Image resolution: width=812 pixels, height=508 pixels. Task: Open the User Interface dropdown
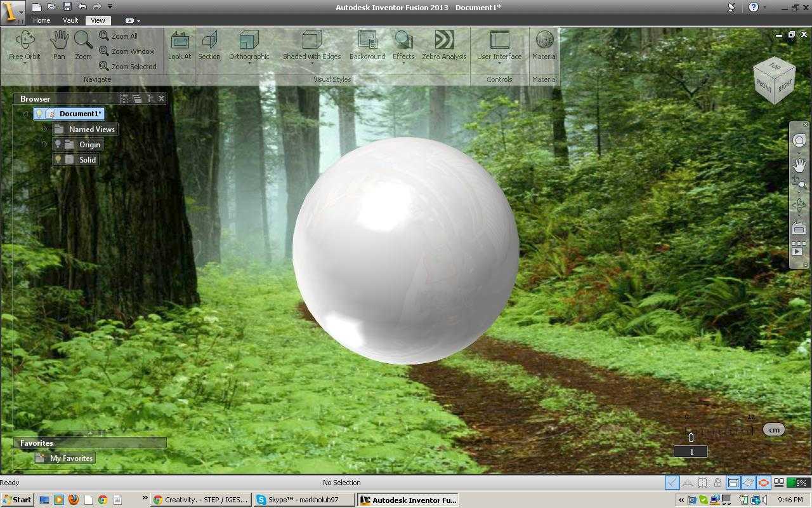point(499,63)
